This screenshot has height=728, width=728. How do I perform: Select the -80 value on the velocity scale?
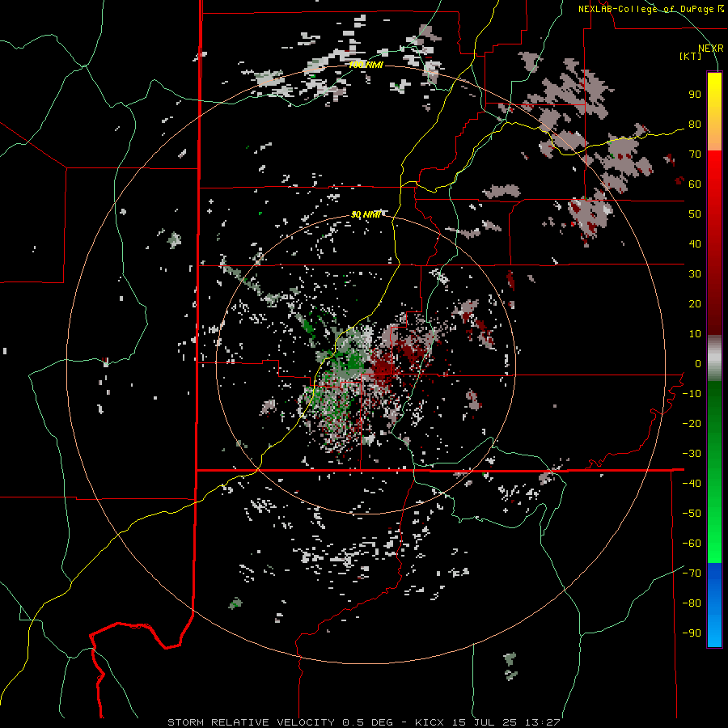click(692, 603)
